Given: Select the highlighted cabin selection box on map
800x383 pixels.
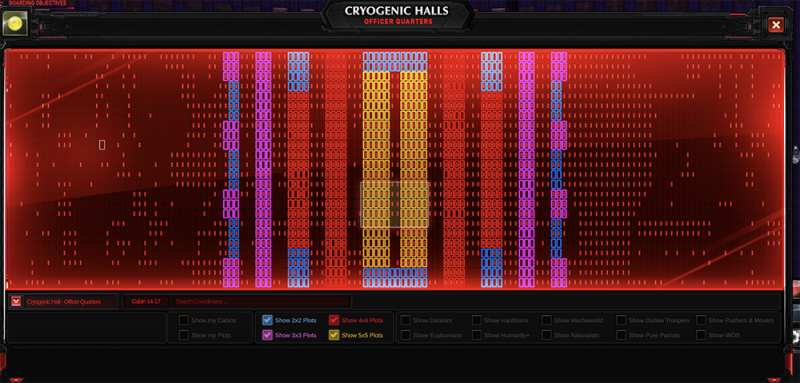Looking at the screenshot, I should point(394,205).
